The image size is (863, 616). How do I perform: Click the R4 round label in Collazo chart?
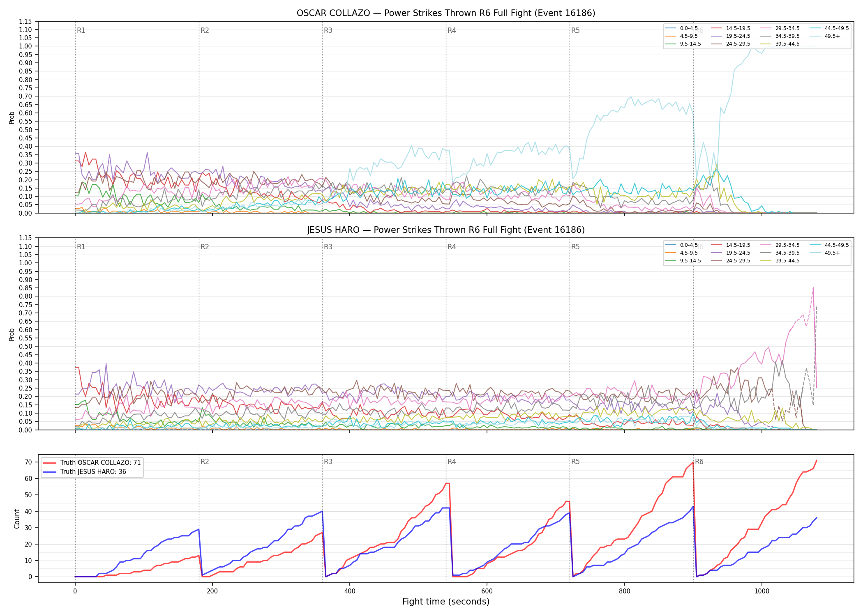[x=452, y=30]
